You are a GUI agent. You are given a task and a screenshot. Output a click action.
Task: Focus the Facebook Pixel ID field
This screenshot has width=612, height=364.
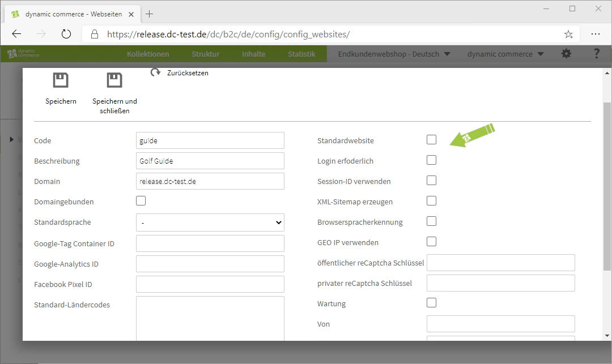[x=210, y=284]
